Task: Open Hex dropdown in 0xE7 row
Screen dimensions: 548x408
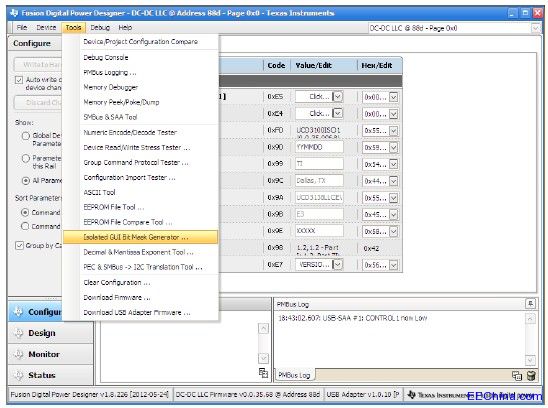Action: point(394,265)
